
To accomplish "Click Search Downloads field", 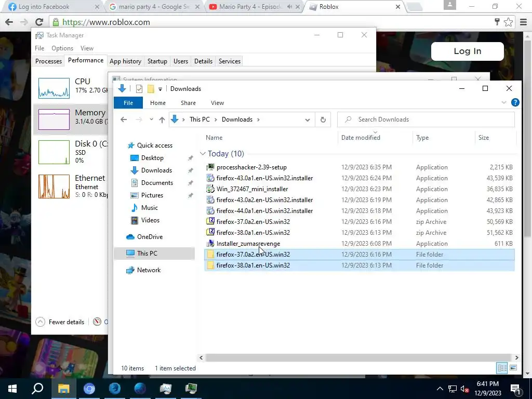I will (x=426, y=119).
